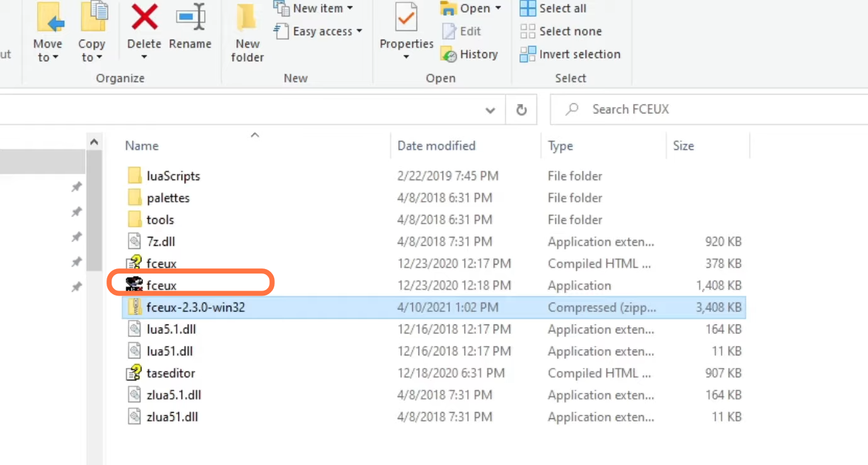Click the Rename ribbon icon
This screenshot has width=868, height=465.
[x=190, y=18]
